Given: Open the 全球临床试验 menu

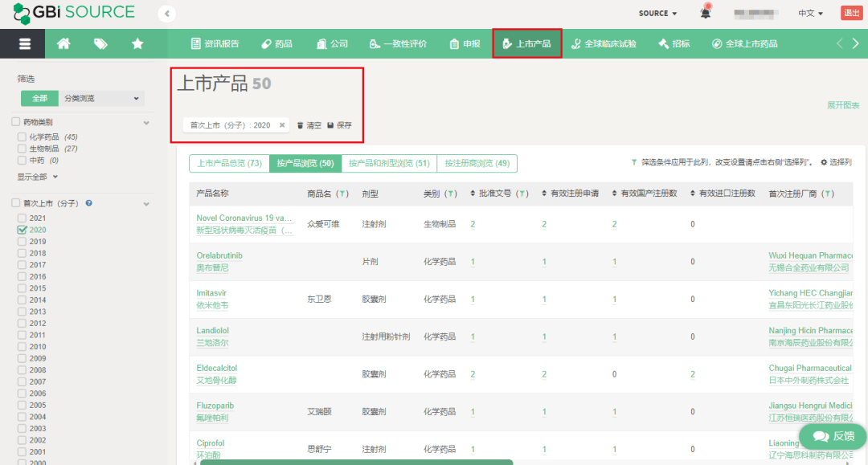Looking at the screenshot, I should [604, 43].
